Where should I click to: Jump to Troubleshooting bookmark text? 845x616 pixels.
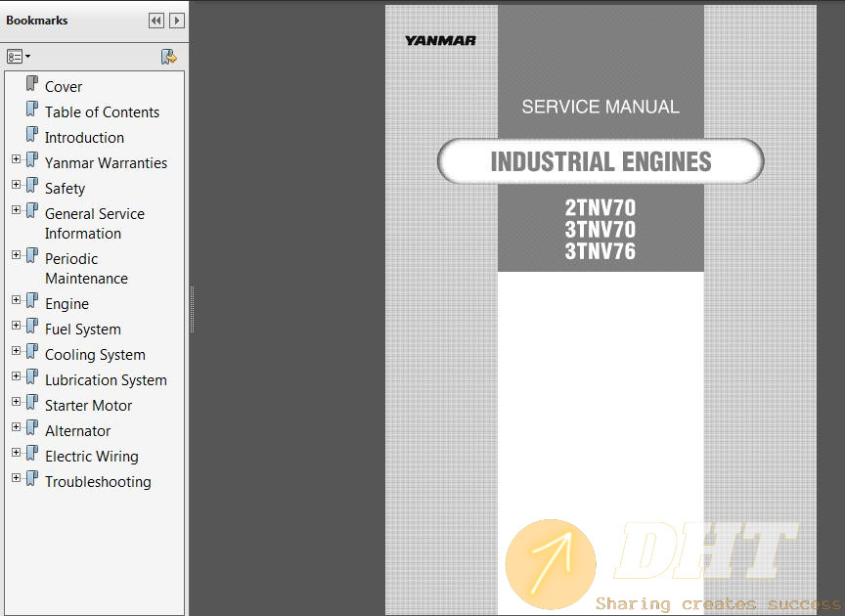tap(98, 482)
